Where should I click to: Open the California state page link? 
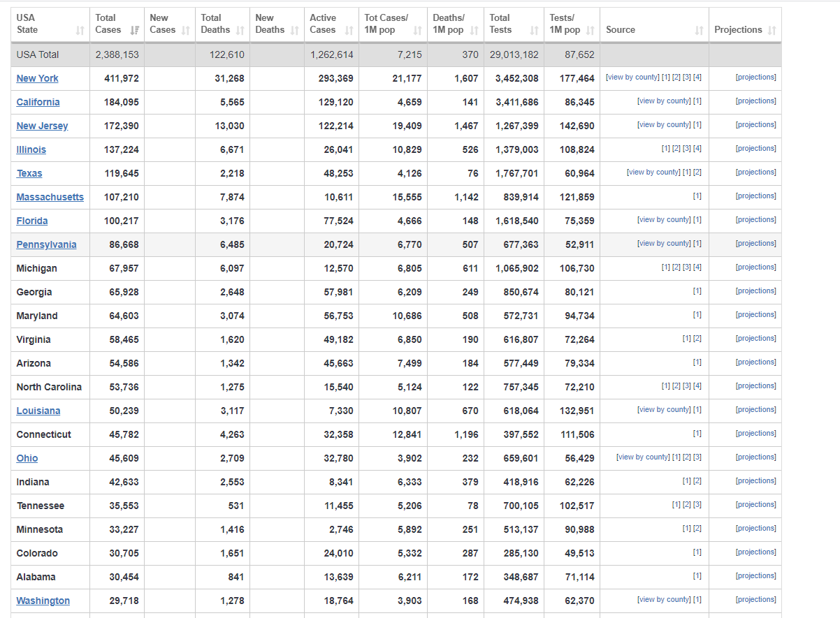point(38,102)
